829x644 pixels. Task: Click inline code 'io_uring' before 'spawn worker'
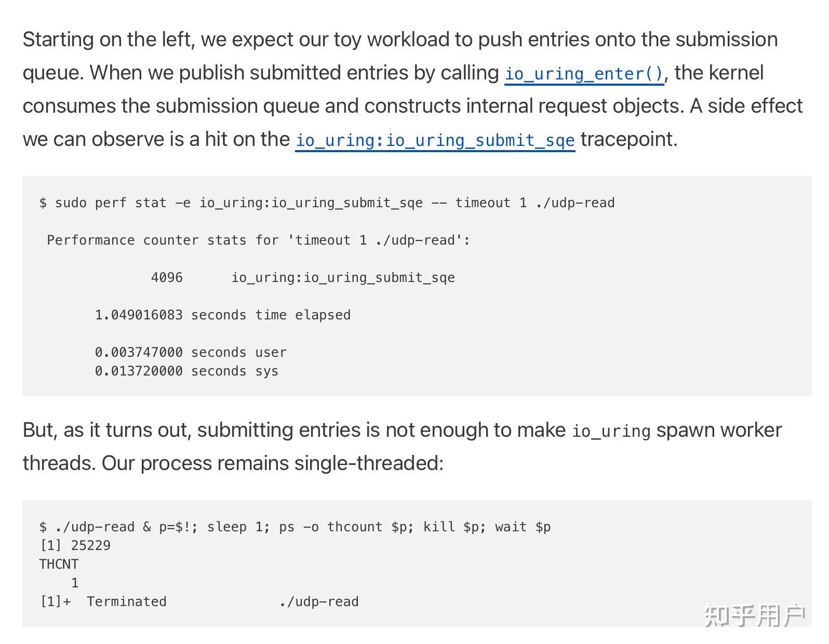pos(611,431)
